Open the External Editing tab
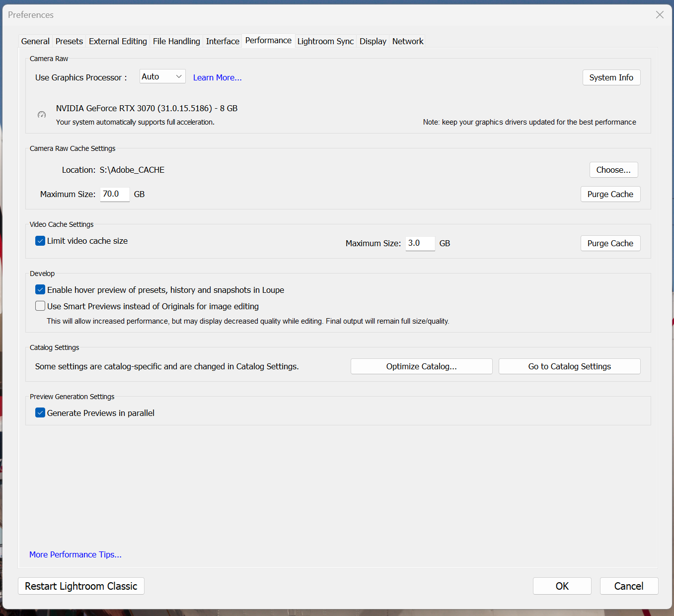Screen dimensions: 674x616 tap(118, 41)
